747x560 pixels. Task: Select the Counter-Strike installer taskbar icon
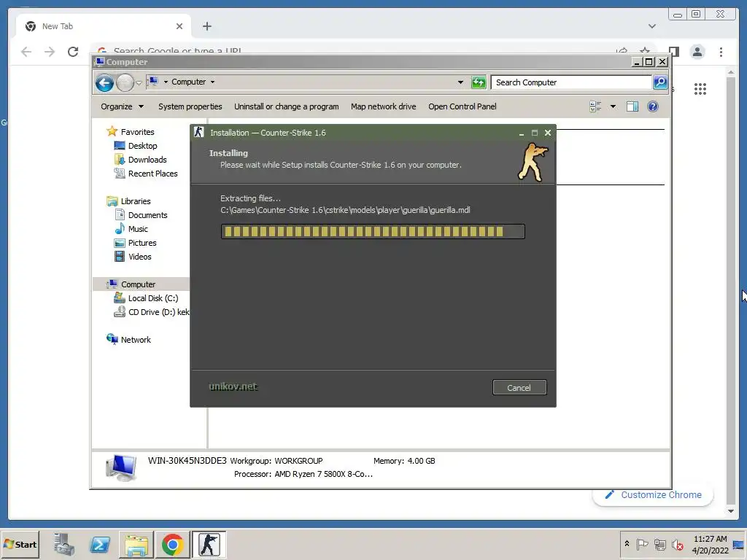pyautogui.click(x=209, y=544)
